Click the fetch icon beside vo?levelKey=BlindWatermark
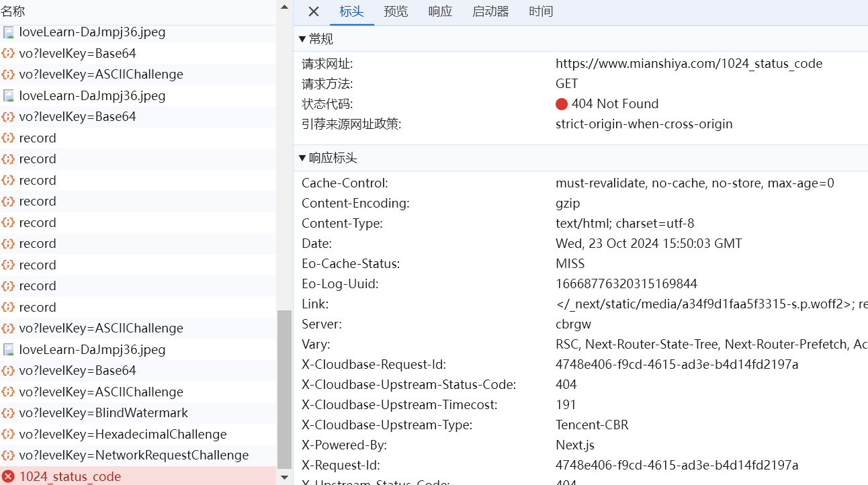868x485 pixels. click(x=8, y=413)
